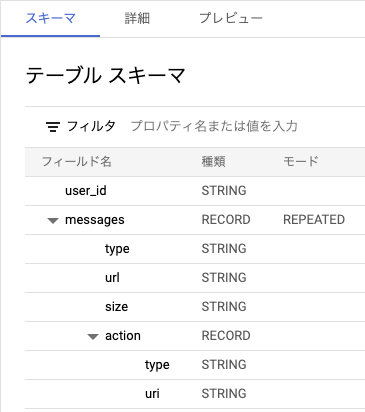This screenshot has width=365, height=412.
Task: Click the モード column header
Action: pos(301,162)
